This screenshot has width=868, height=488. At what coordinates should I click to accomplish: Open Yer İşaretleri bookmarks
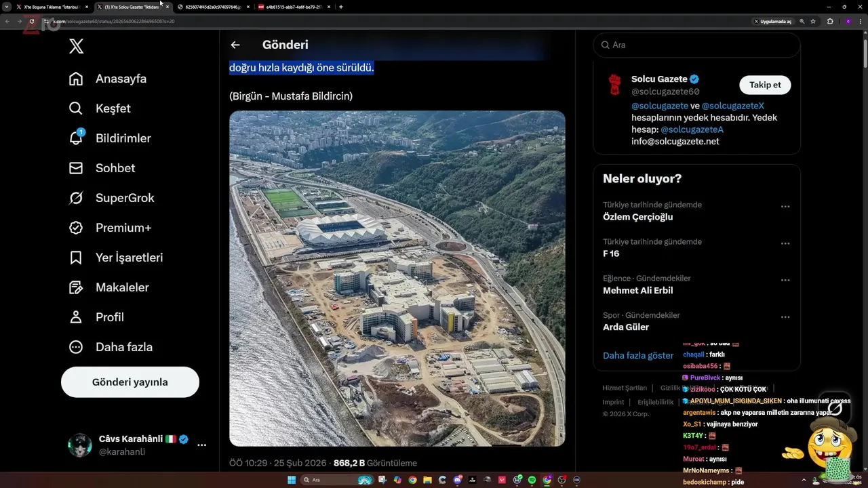(x=115, y=258)
